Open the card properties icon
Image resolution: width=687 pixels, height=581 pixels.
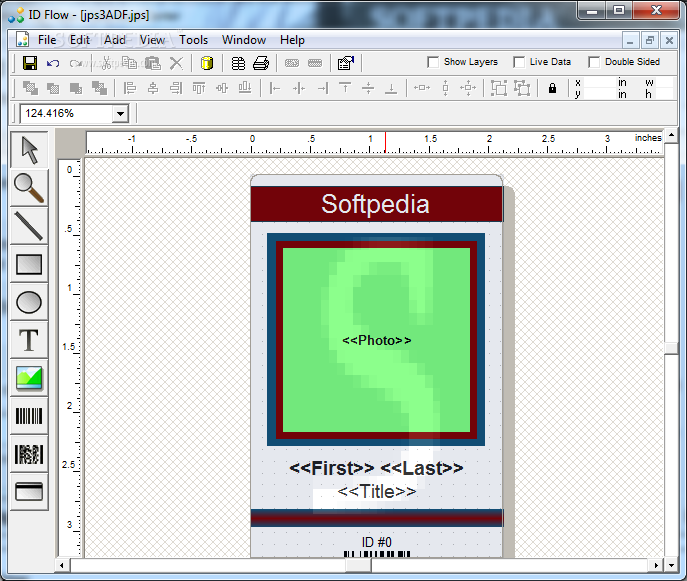coord(346,63)
